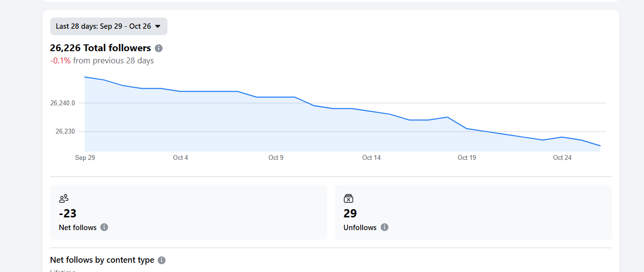Click info icon beside Net follows label
This screenshot has width=644, height=272.
104,227
